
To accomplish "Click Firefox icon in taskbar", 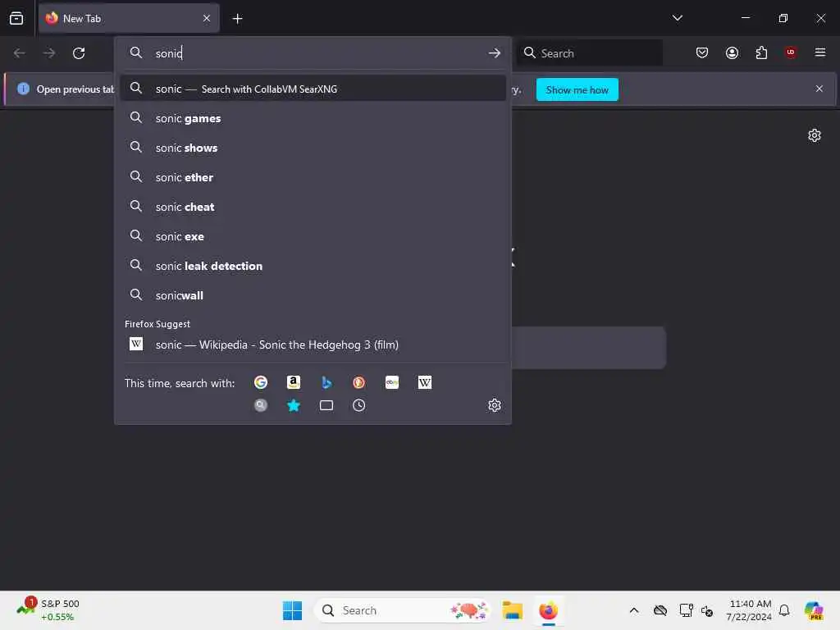I will point(548,610).
